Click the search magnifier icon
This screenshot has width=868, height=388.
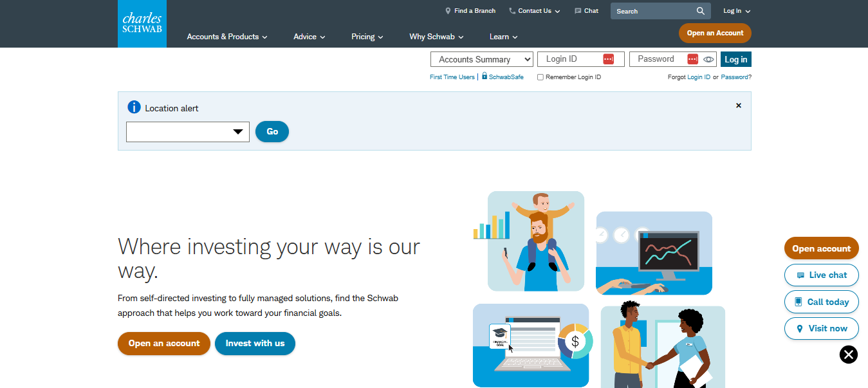pyautogui.click(x=701, y=11)
